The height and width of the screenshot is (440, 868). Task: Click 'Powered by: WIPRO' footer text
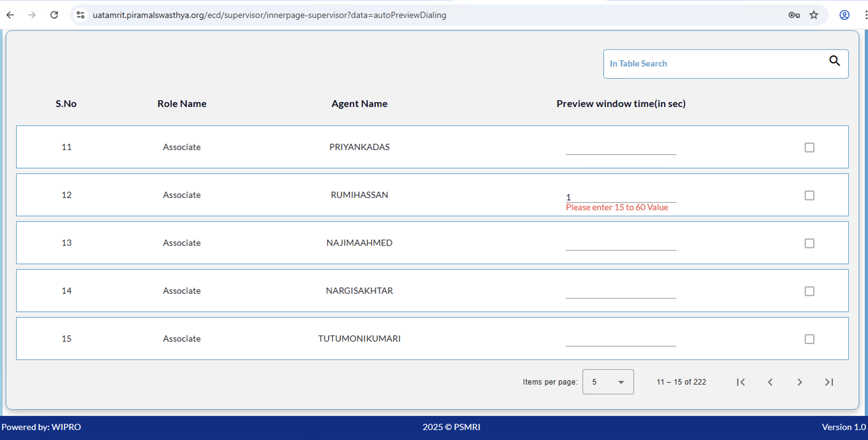(41, 427)
